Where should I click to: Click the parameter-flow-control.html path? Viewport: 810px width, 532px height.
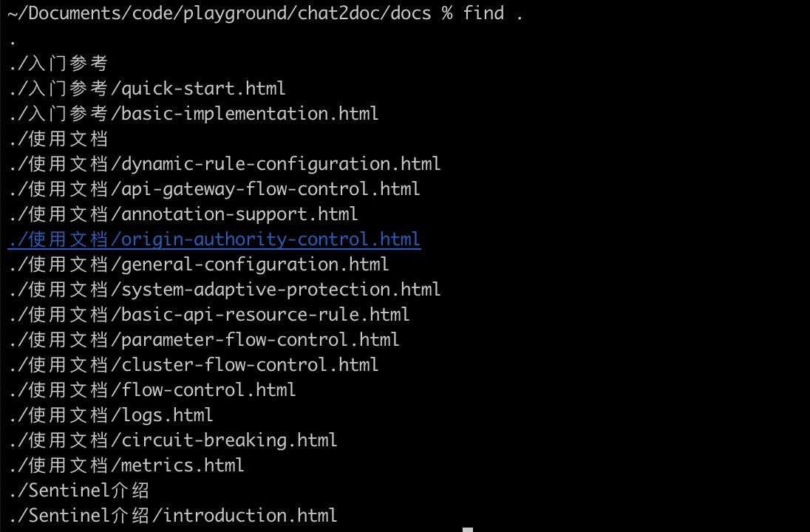(205, 340)
